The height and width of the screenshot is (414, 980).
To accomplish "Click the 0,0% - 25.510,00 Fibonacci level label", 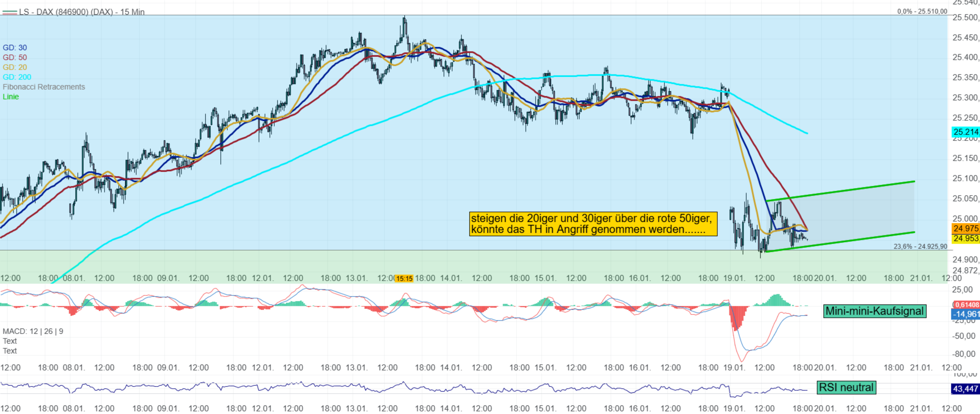I will click(922, 11).
